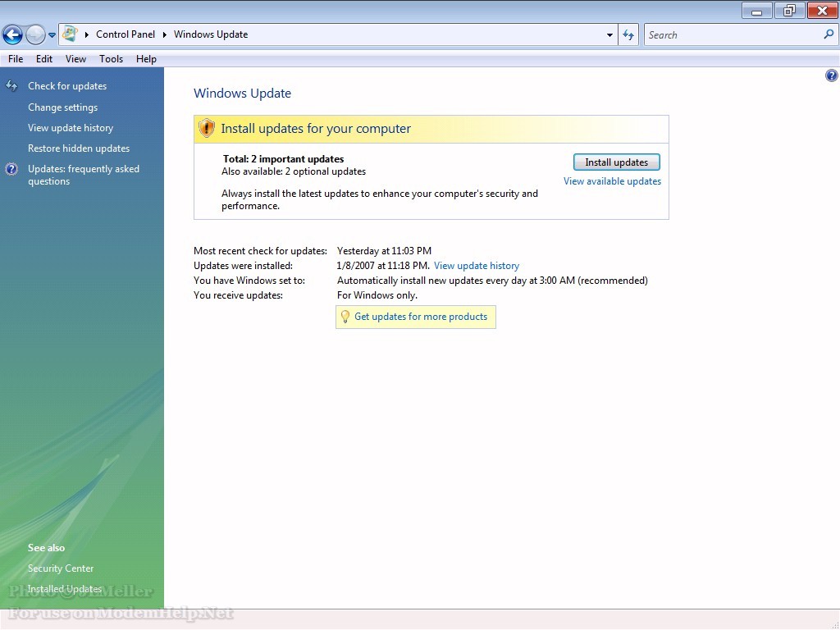This screenshot has height=630, width=840.
Task: Click the Check for updates icon
Action: pyautogui.click(x=11, y=85)
